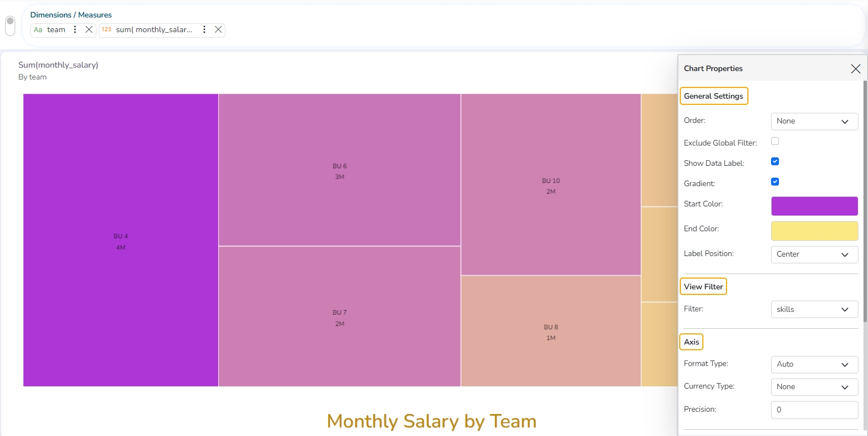
Task: Pick the purple Start Color swatch
Action: click(814, 206)
